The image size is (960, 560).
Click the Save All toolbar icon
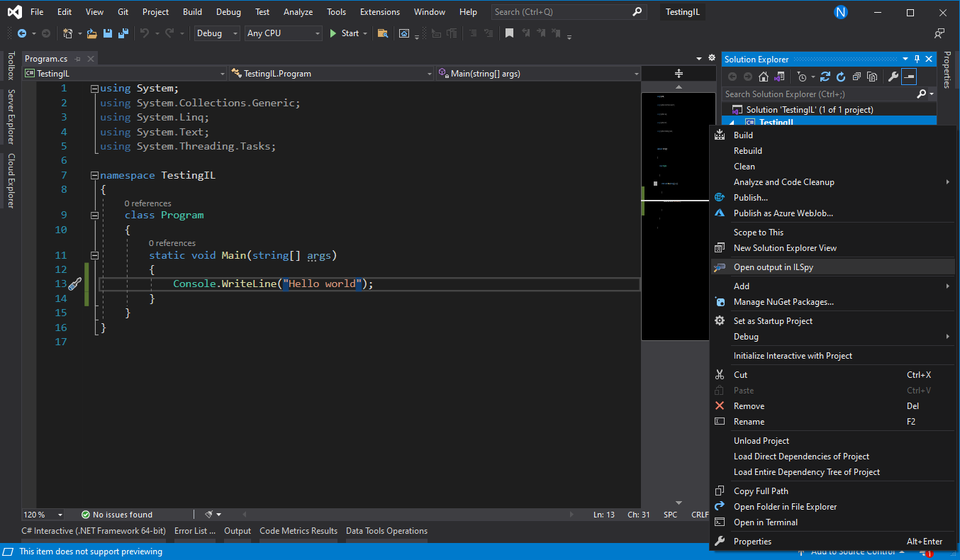[x=123, y=33]
